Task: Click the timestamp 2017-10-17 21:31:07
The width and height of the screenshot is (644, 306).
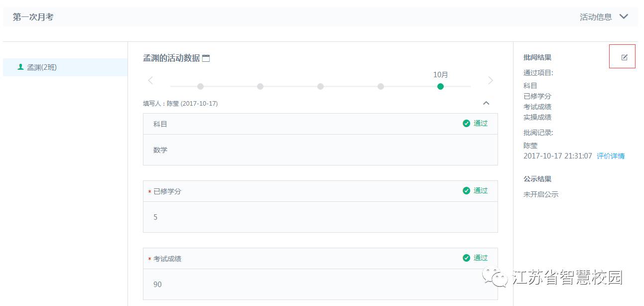Action: (558, 156)
